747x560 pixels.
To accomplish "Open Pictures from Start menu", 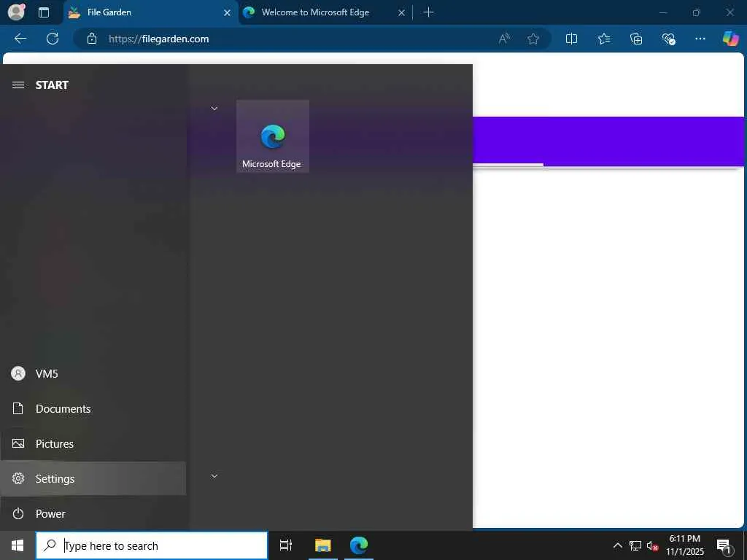I will (93, 443).
